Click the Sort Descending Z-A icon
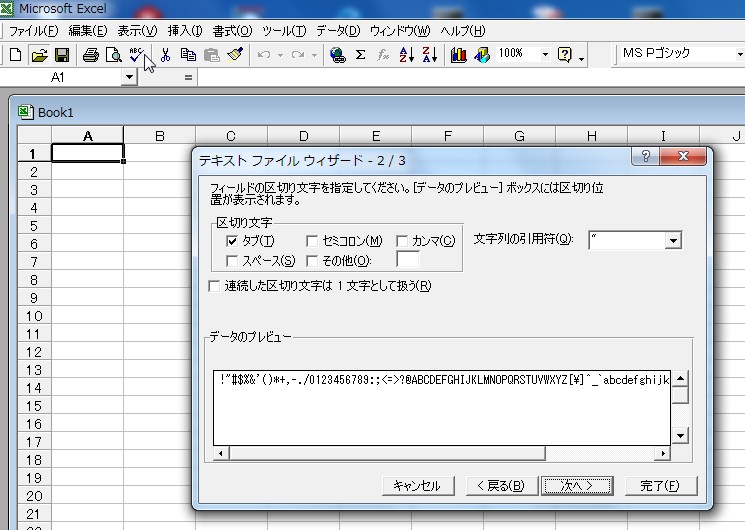 [x=430, y=55]
